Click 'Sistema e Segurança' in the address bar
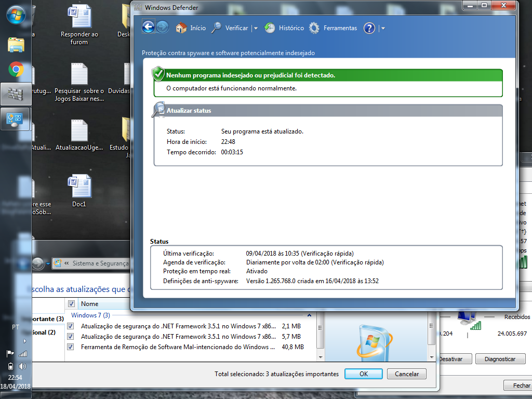The width and height of the screenshot is (532, 399). tap(100, 263)
